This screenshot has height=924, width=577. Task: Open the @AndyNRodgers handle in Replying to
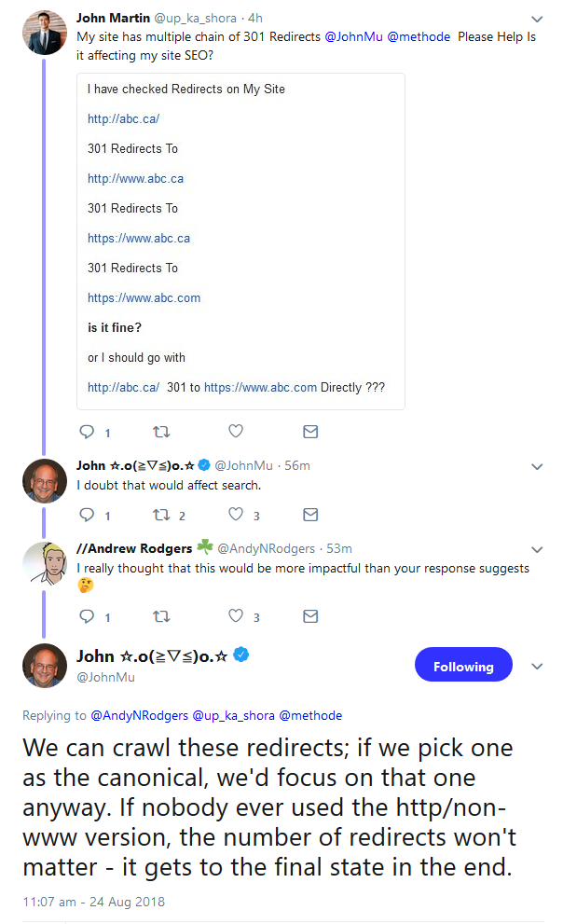139,716
